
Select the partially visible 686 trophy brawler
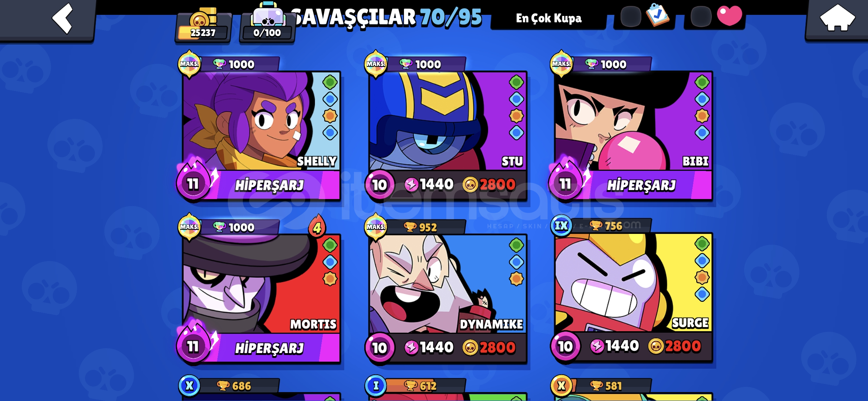pyautogui.click(x=261, y=388)
